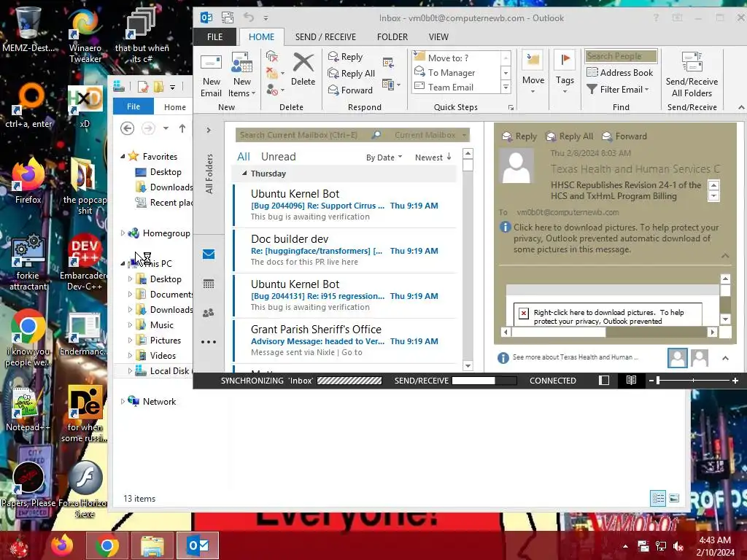Collapse the Thursday message group
Image resolution: width=747 pixels, height=560 pixels.
coord(244,174)
